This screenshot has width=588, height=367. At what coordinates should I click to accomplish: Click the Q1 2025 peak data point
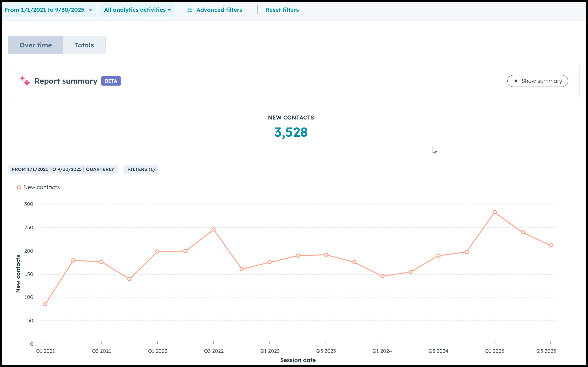point(494,212)
